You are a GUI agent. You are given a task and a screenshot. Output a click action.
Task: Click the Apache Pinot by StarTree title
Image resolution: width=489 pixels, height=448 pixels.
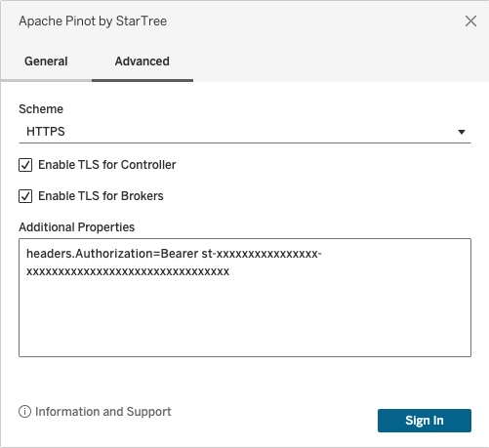(x=93, y=21)
